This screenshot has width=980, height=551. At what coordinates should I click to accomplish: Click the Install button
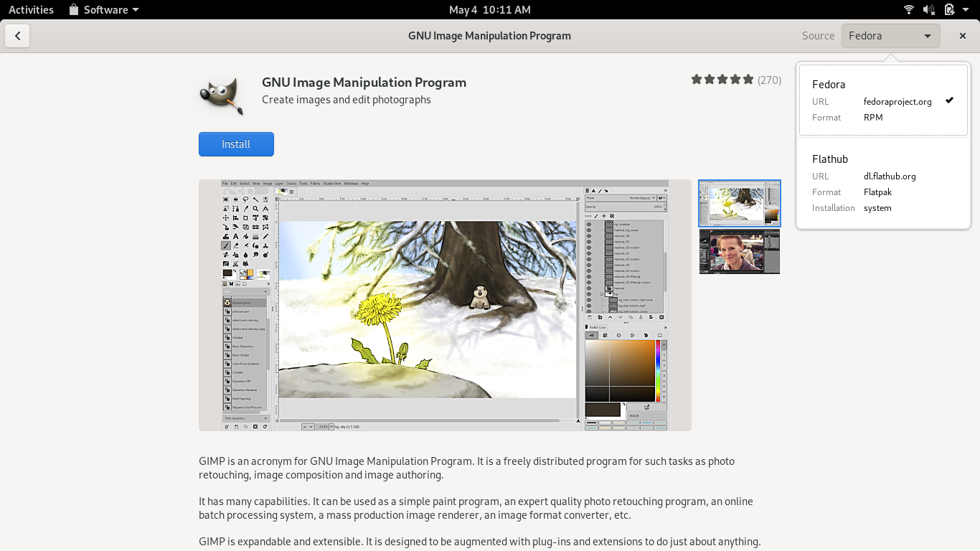236,144
